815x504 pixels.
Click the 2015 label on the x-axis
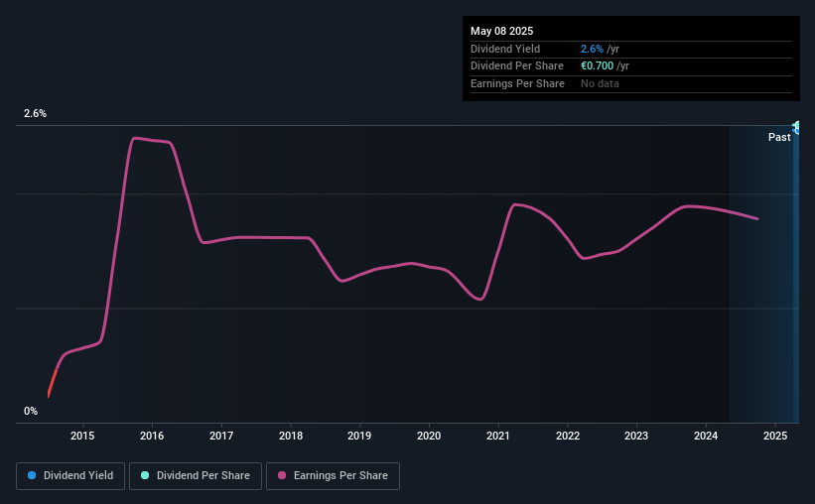[82, 436]
